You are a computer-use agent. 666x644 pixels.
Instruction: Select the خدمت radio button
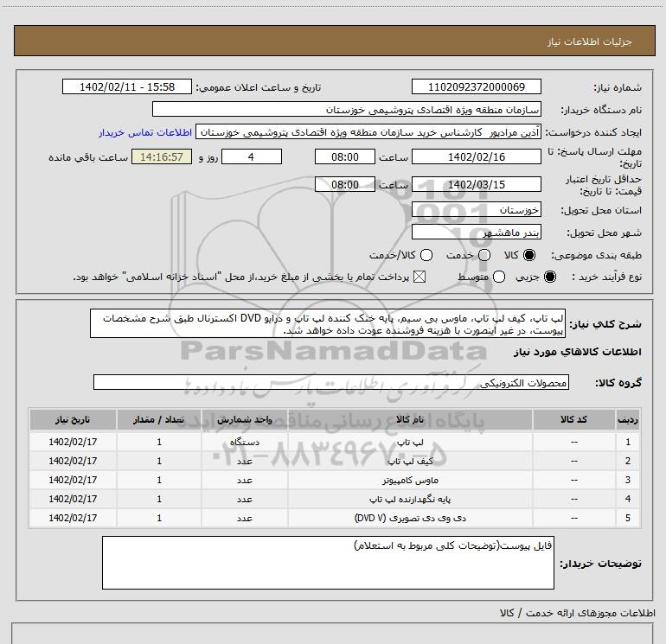[x=484, y=255]
